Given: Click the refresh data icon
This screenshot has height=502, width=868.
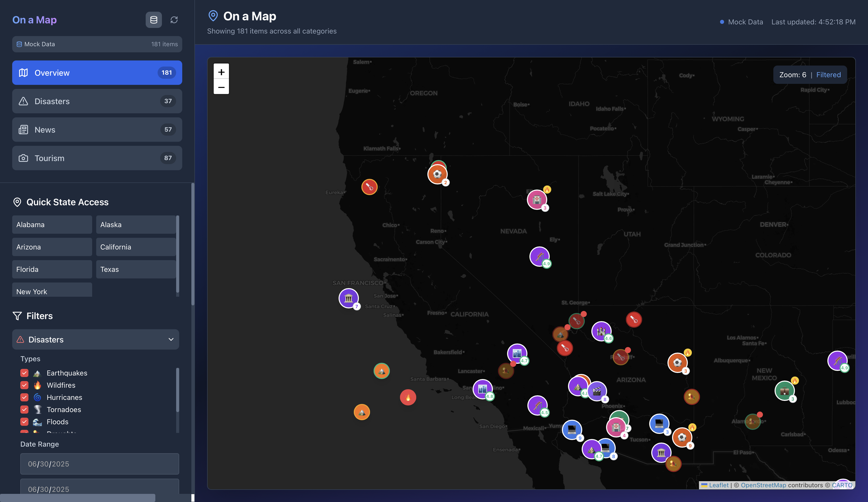Looking at the screenshot, I should point(174,20).
